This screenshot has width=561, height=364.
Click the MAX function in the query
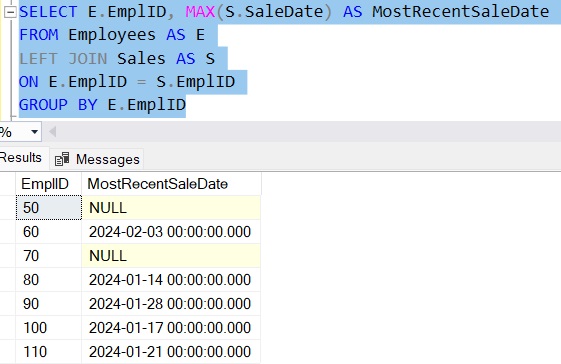(200, 12)
